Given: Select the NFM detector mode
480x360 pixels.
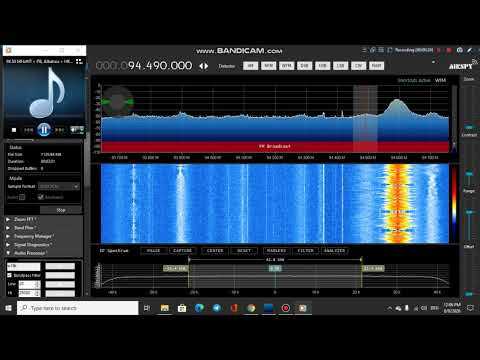Looking at the screenshot, I should (x=269, y=66).
